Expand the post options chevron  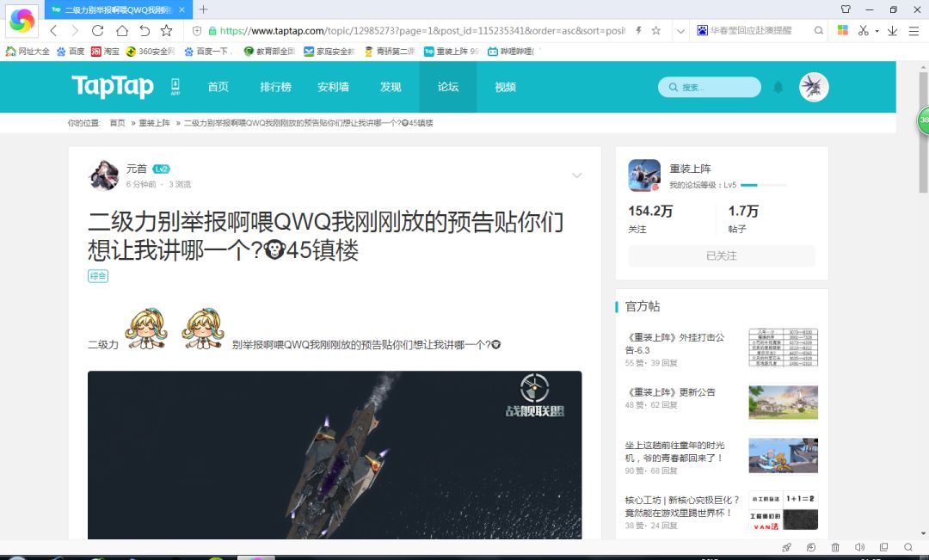click(x=576, y=175)
